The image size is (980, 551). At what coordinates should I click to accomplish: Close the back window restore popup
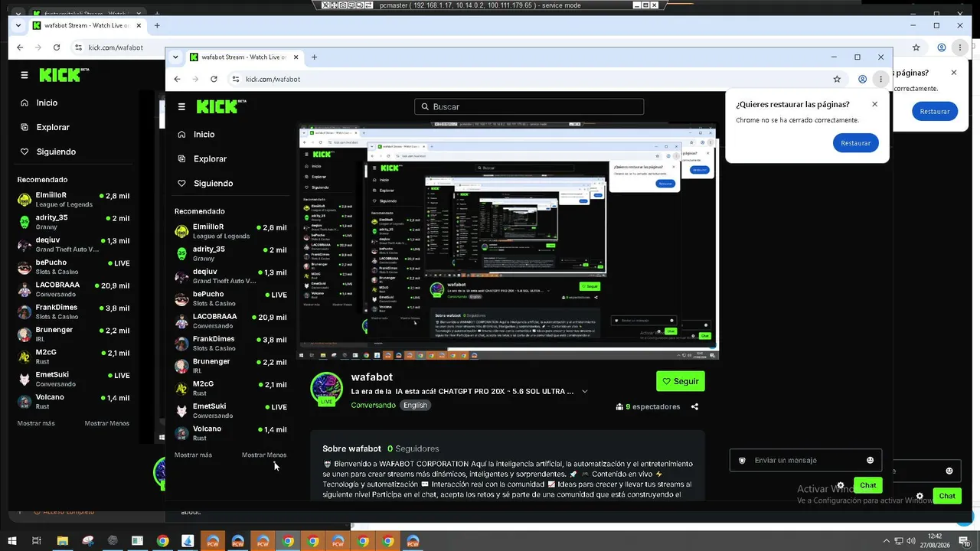point(954,73)
